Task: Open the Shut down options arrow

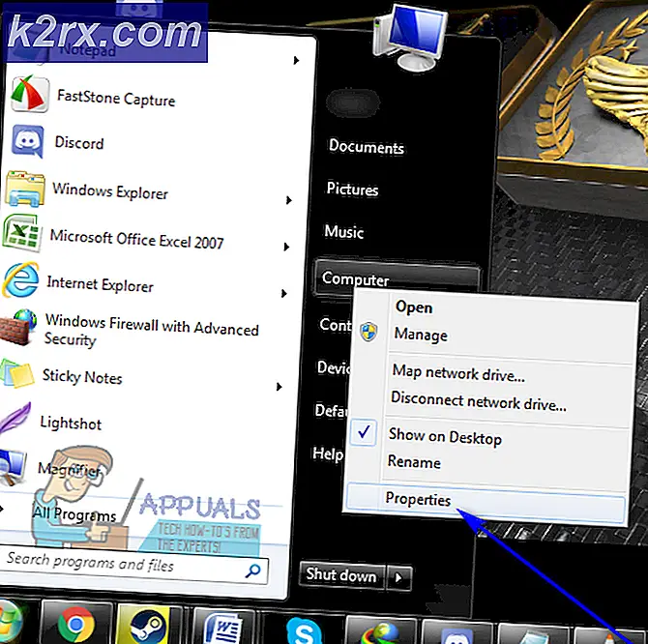Action: point(398,577)
